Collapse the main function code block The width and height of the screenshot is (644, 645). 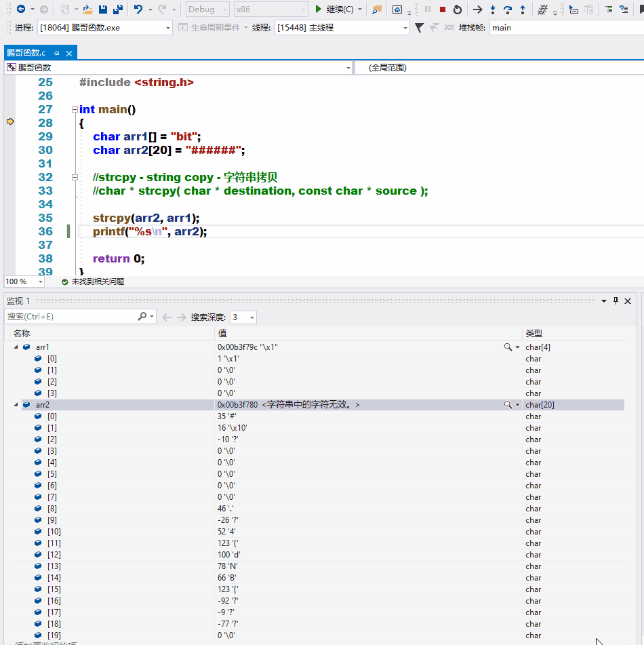(75, 109)
